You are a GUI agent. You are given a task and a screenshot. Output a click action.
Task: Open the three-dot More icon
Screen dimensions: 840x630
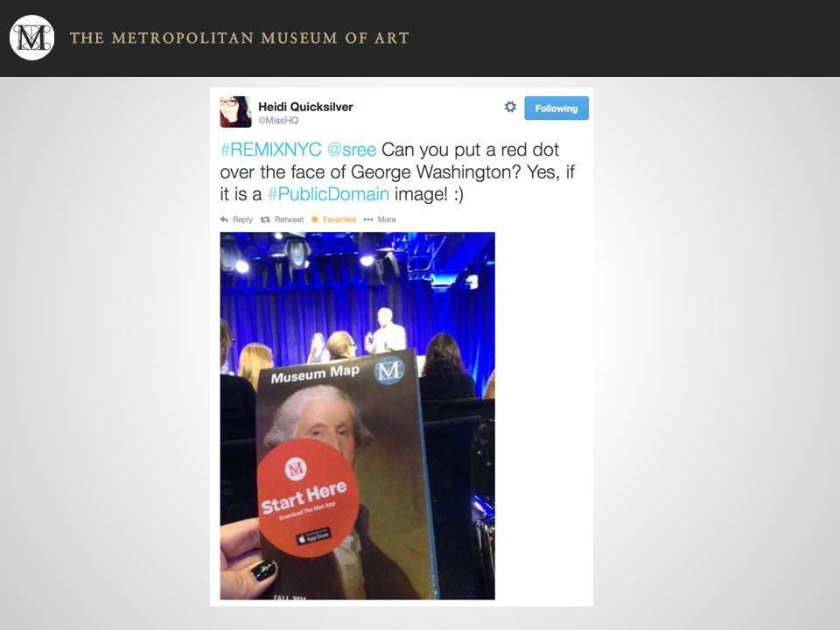click(x=368, y=219)
